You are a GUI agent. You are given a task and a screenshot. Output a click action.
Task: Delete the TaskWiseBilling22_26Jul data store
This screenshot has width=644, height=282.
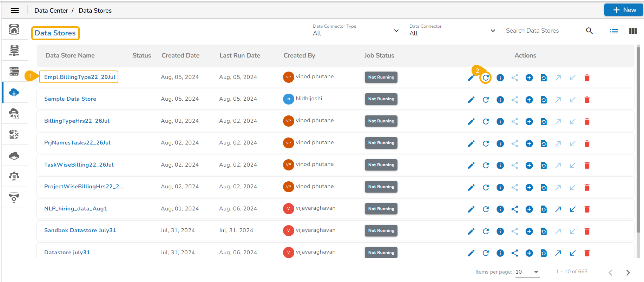(587, 166)
